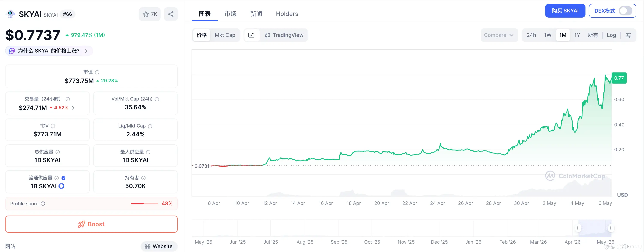Image resolution: width=644 pixels, height=252 pixels.
Task: Click the 35.64% Vol/Mkt Cap value
Action: [135, 107]
